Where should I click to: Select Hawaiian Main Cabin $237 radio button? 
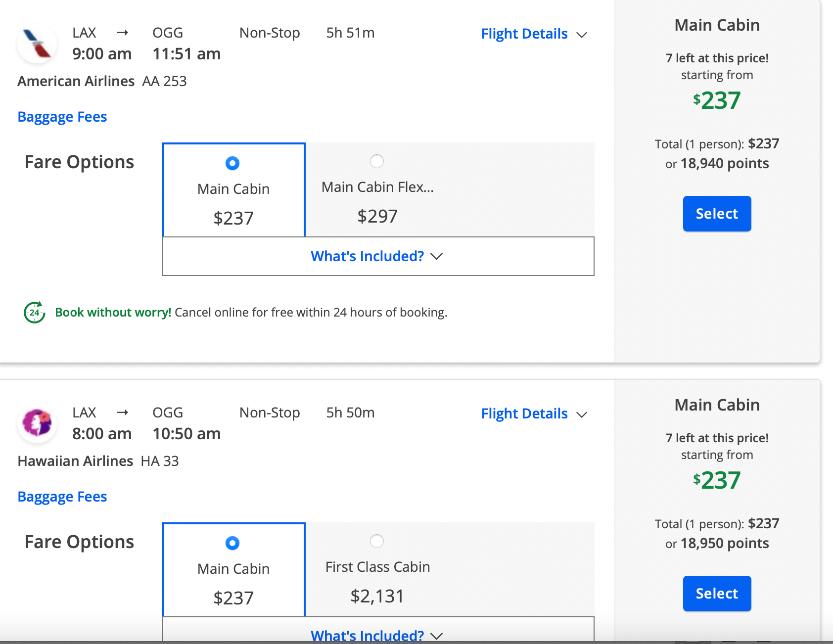pyautogui.click(x=232, y=543)
